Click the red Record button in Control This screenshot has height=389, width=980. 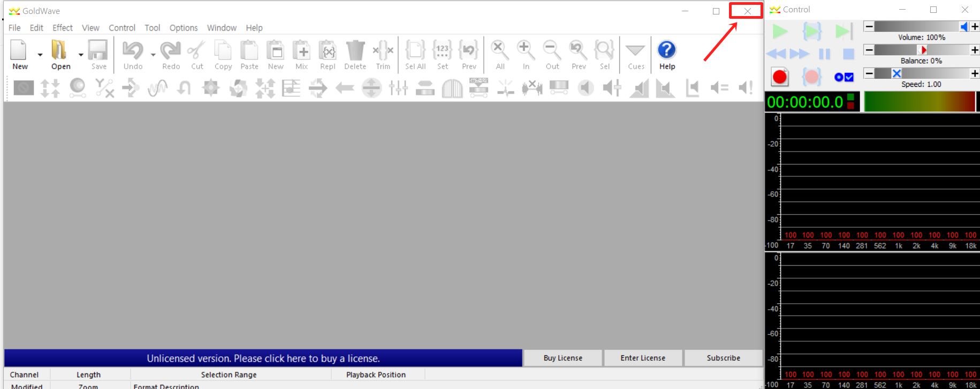(780, 77)
